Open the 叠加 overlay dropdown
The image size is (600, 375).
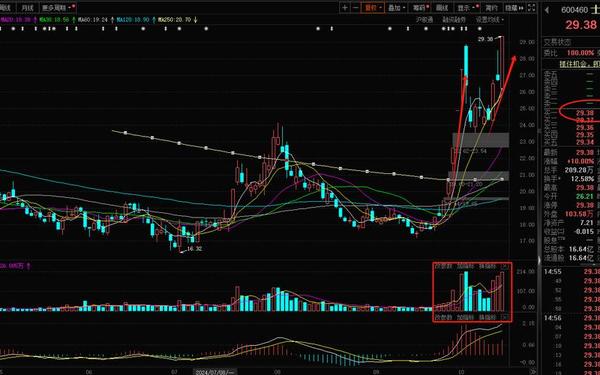point(396,7)
